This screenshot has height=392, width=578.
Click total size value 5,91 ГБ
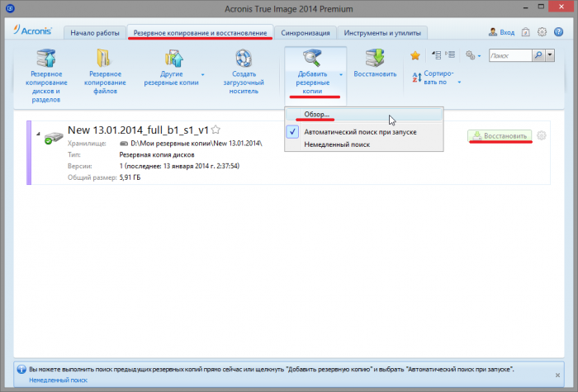pos(130,177)
